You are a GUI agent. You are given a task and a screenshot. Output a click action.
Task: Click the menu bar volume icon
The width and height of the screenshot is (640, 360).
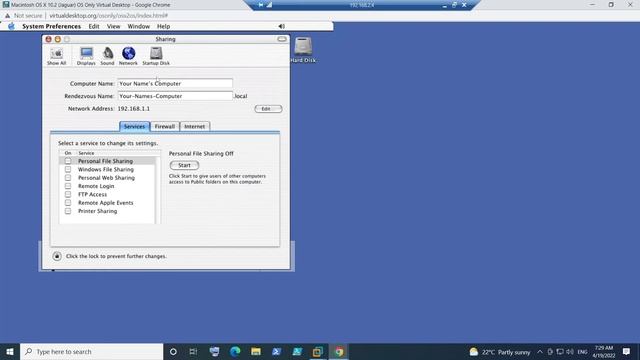pyautogui.click(x=282, y=26)
